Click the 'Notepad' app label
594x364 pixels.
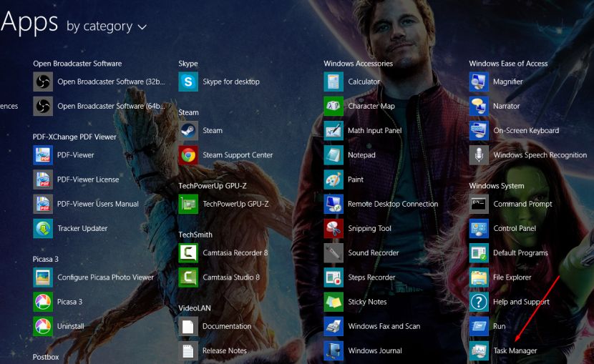[361, 155]
